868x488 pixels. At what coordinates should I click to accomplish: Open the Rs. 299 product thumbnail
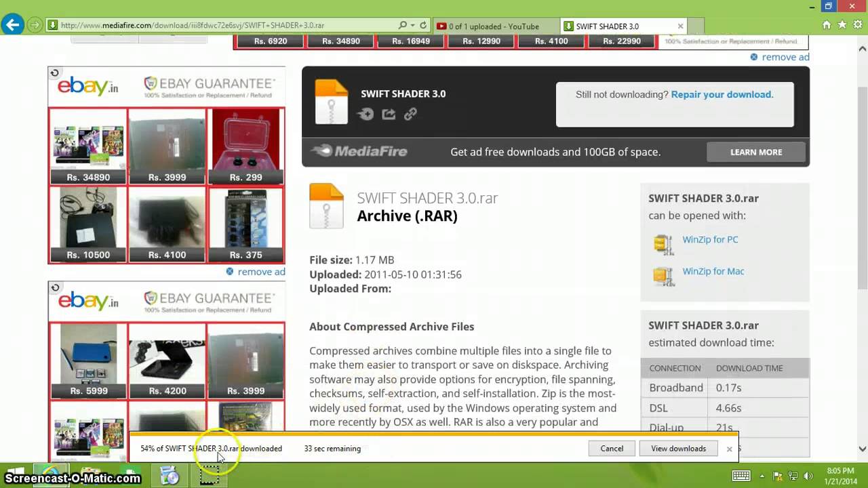point(245,146)
